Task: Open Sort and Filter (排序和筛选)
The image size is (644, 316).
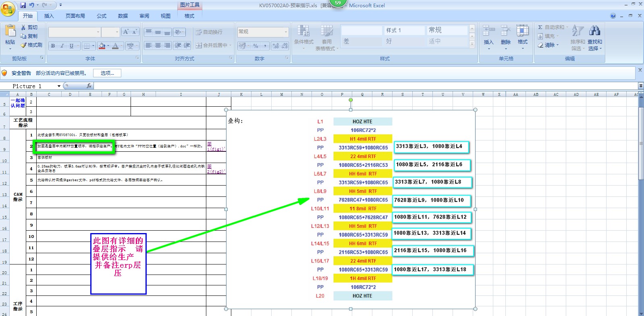Action: click(578, 37)
